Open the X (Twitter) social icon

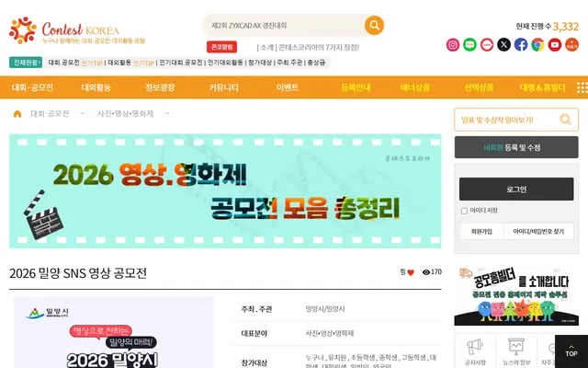(x=504, y=45)
